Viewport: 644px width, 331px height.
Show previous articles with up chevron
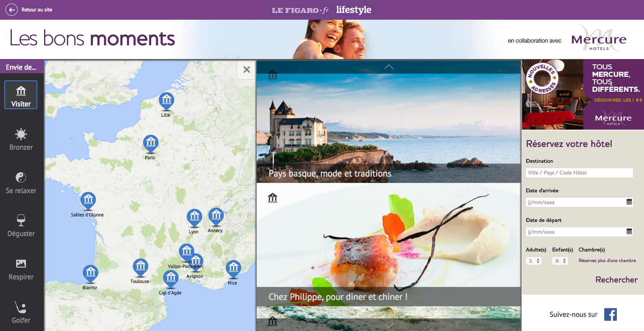[x=389, y=67]
